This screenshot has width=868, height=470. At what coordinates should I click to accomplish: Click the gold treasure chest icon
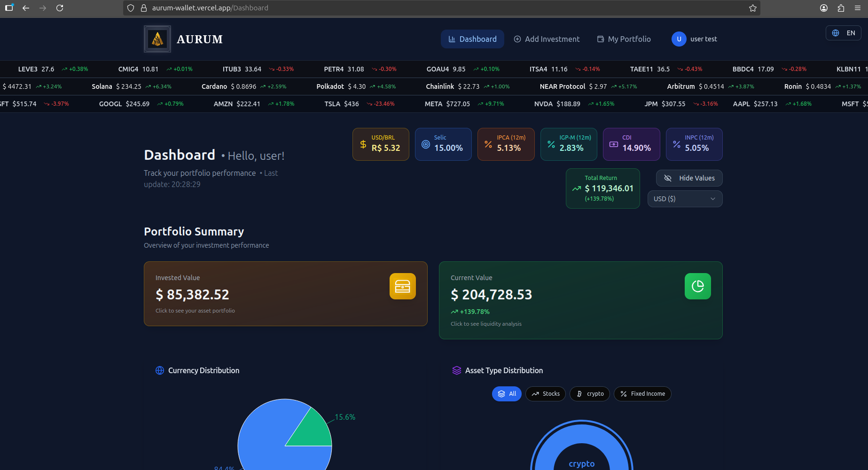[x=402, y=286]
